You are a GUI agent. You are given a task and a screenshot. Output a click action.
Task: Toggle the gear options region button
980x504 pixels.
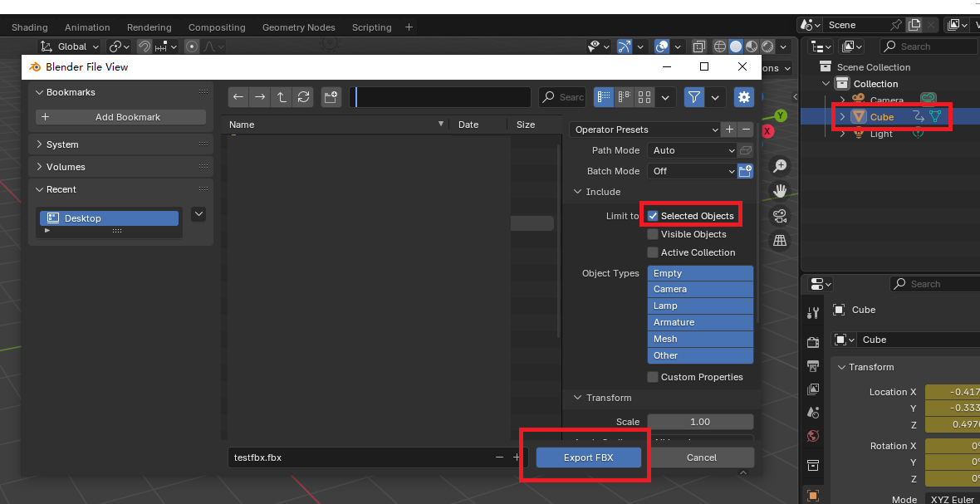coord(744,97)
